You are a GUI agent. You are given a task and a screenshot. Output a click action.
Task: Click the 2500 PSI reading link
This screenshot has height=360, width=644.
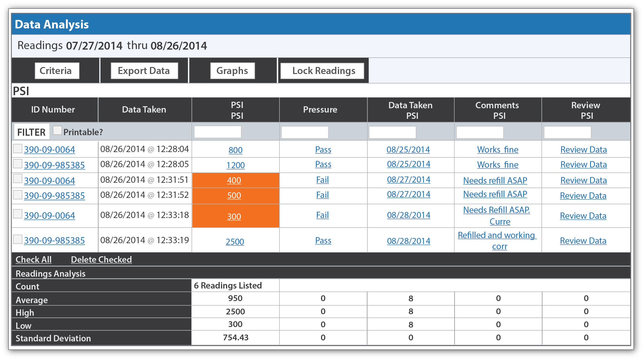coord(235,242)
